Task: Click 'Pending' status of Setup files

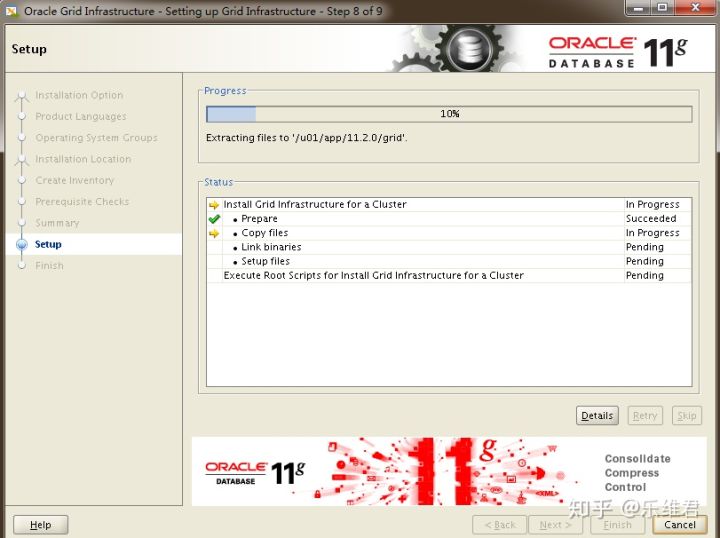Action: click(645, 261)
